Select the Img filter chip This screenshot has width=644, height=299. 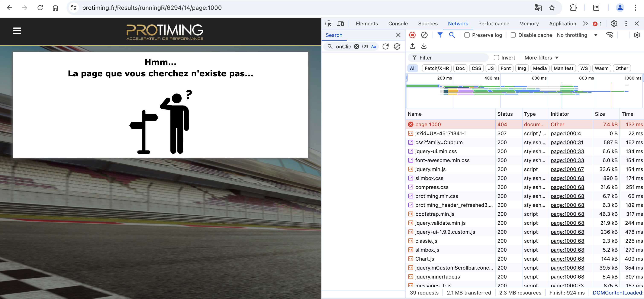(x=522, y=68)
